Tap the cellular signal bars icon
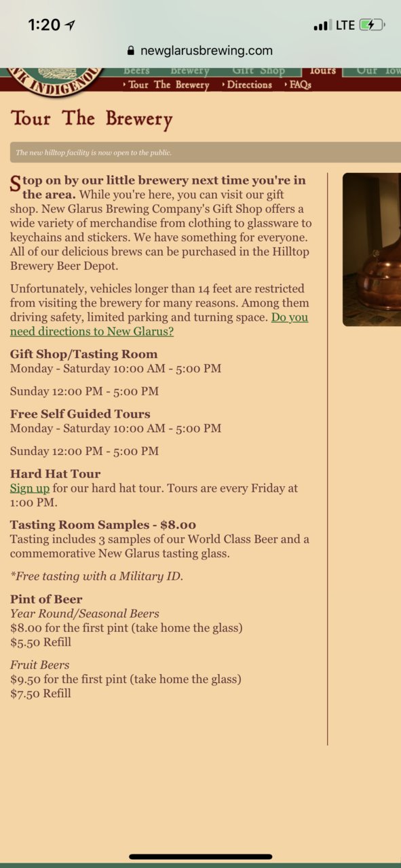 point(322,26)
